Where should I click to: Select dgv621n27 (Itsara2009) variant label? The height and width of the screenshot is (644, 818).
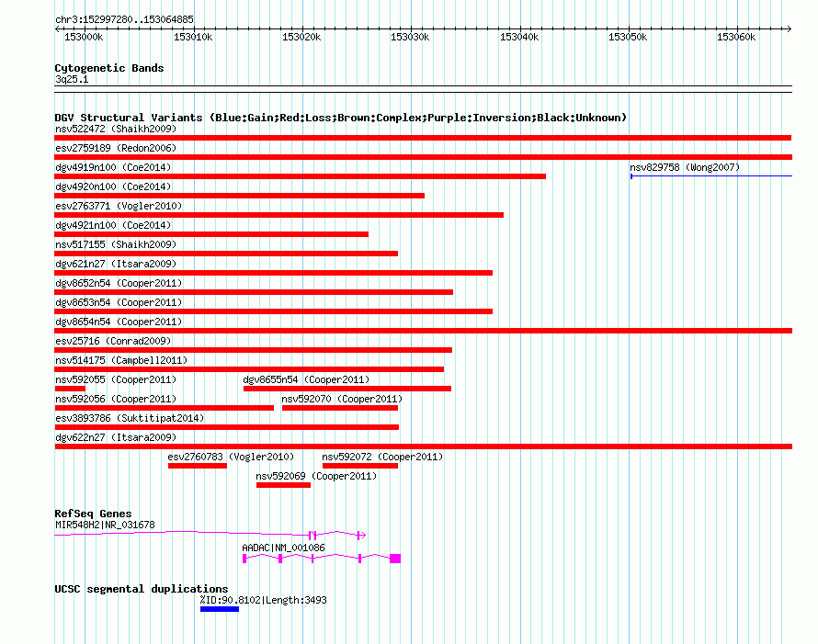tap(116, 264)
